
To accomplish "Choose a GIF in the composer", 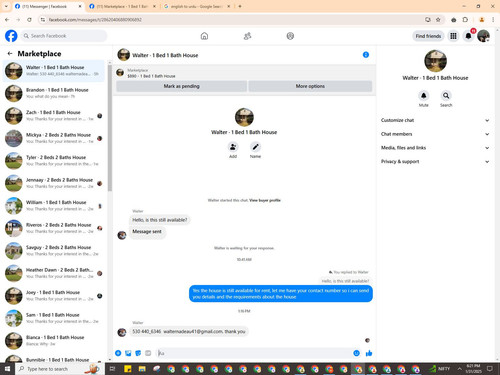I will click(x=148, y=353).
